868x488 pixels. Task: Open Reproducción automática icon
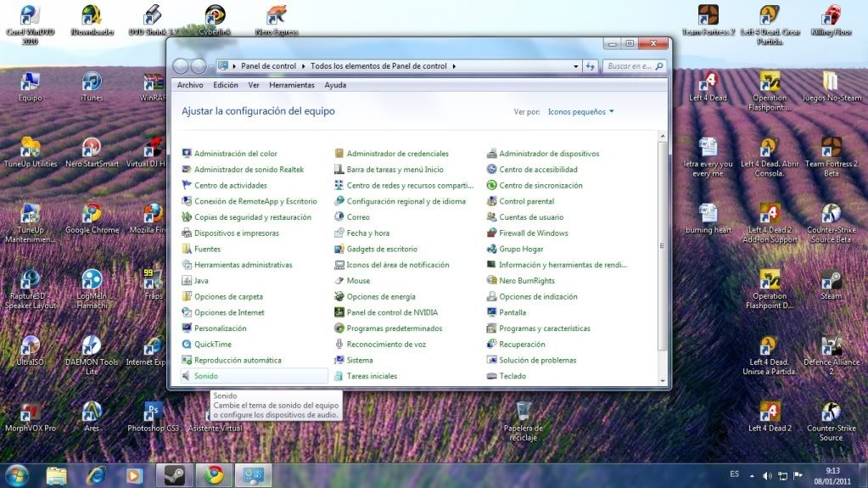click(187, 360)
